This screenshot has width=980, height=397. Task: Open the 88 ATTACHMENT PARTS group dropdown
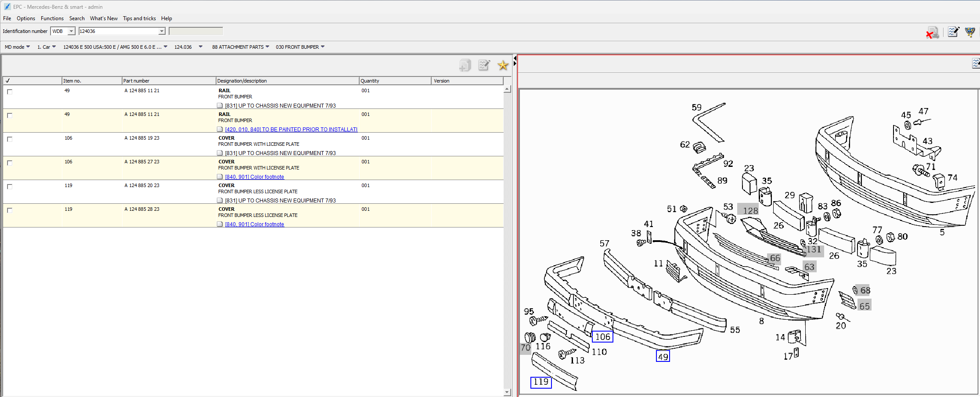pyautogui.click(x=267, y=47)
